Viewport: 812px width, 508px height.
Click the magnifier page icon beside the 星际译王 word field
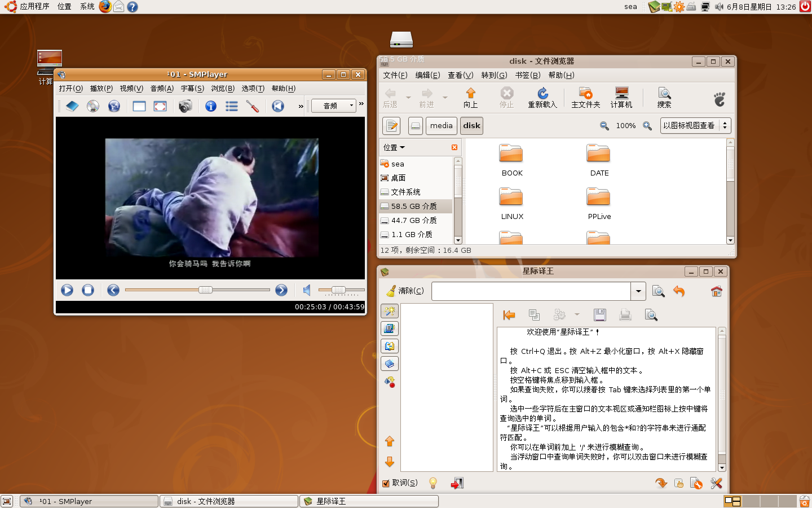(658, 291)
